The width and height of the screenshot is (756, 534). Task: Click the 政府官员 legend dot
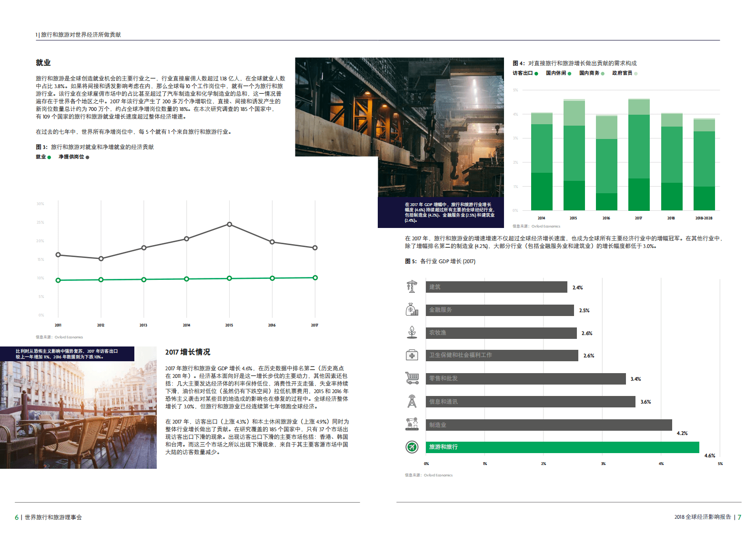(x=636, y=73)
